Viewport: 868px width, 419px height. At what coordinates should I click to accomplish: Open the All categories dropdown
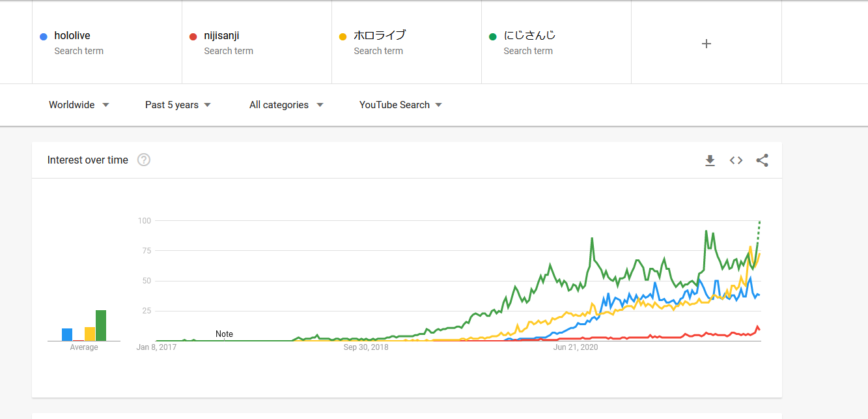tap(286, 105)
